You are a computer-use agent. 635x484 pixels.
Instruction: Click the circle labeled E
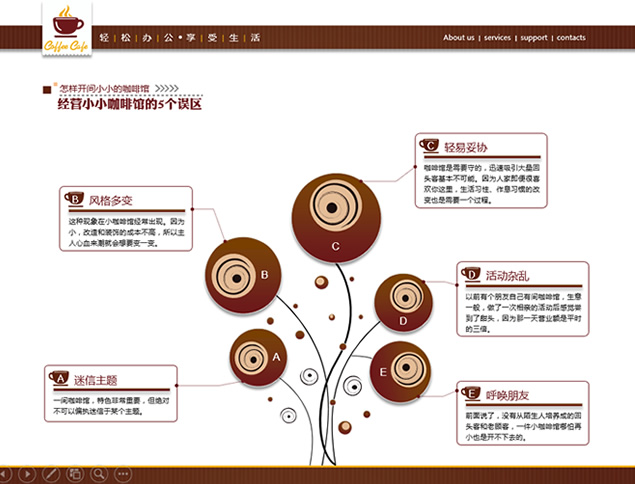pos(400,372)
